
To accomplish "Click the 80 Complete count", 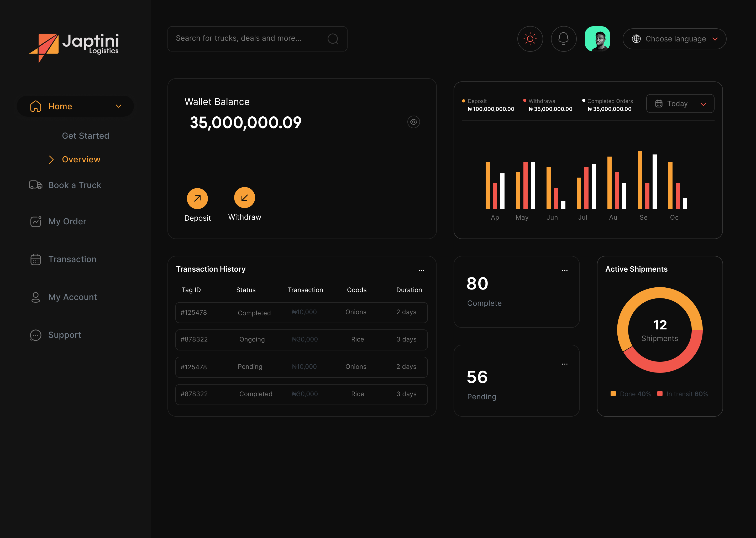I will coord(477,283).
